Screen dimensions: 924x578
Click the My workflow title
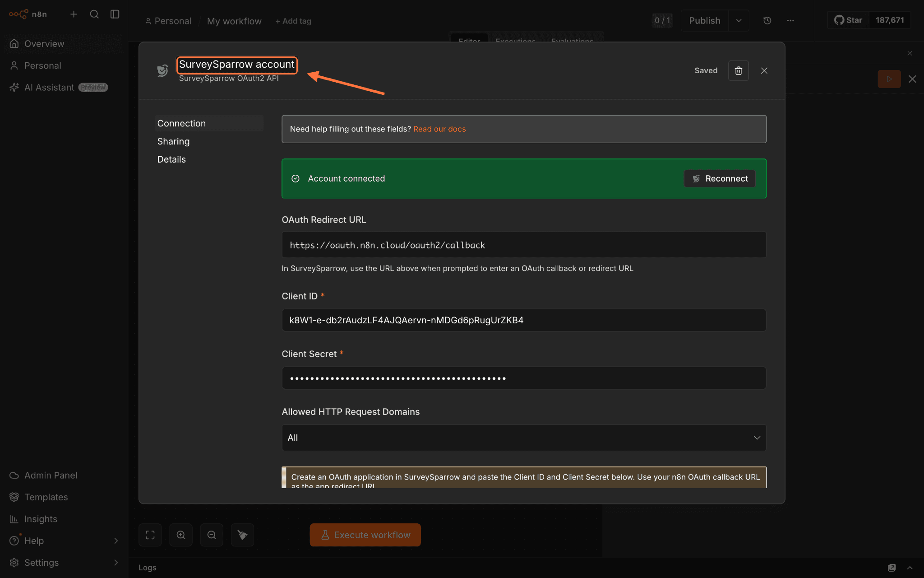pos(234,21)
